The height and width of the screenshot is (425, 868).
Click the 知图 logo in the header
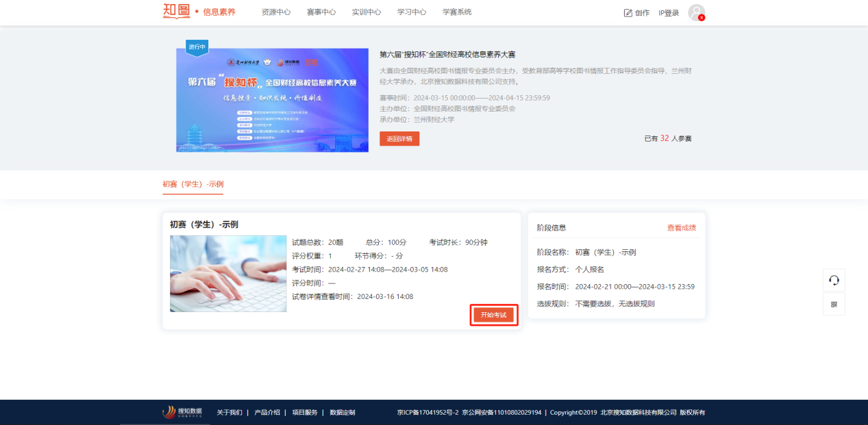tap(176, 12)
